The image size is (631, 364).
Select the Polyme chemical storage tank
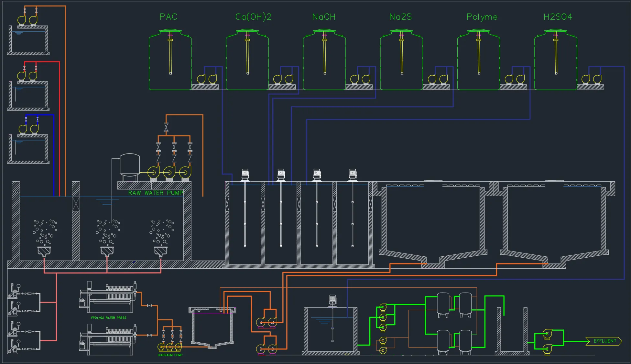pos(479,60)
